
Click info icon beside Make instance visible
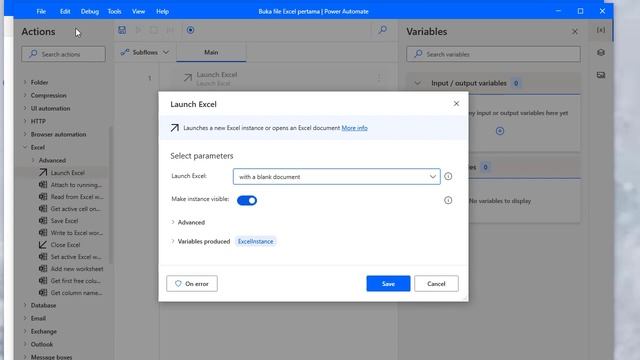point(448,200)
